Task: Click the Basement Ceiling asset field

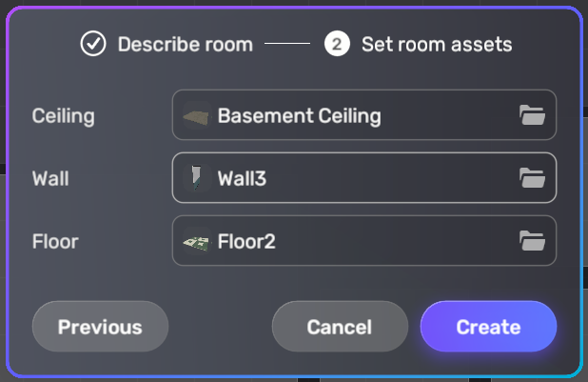Action: pos(352,116)
